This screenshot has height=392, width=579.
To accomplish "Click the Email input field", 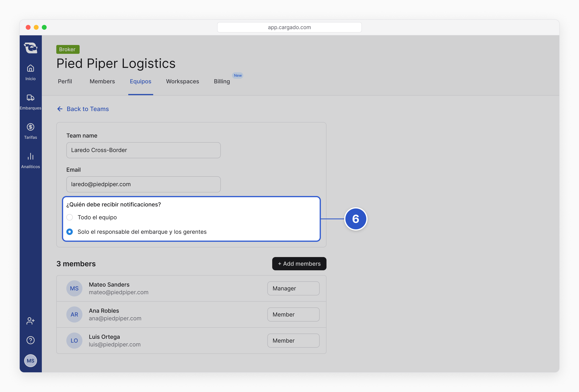I will point(144,184).
